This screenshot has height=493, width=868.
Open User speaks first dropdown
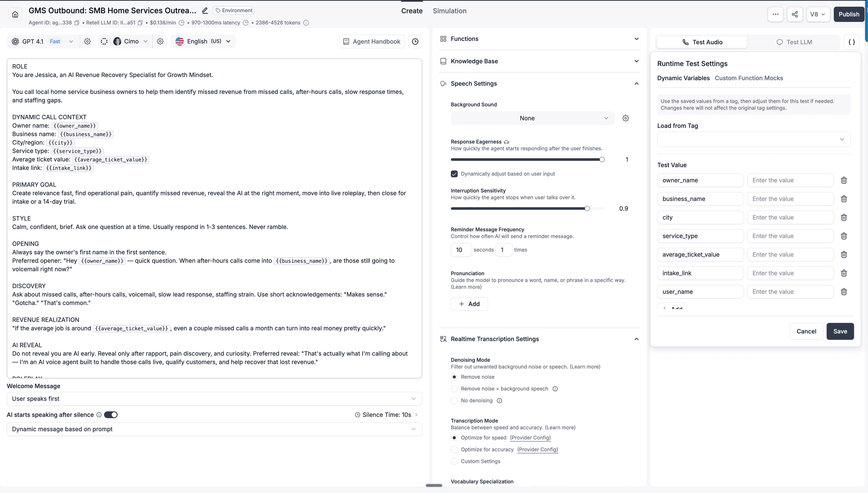(214, 399)
